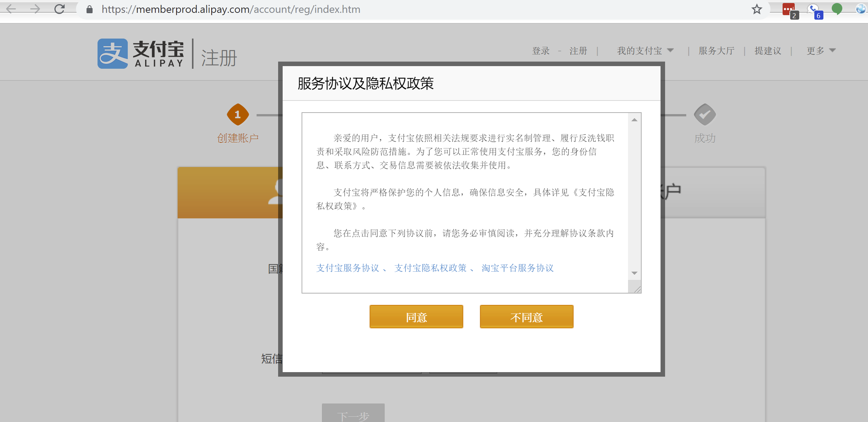Open the 注册 link in the top navigation
The height and width of the screenshot is (422, 868).
578,51
